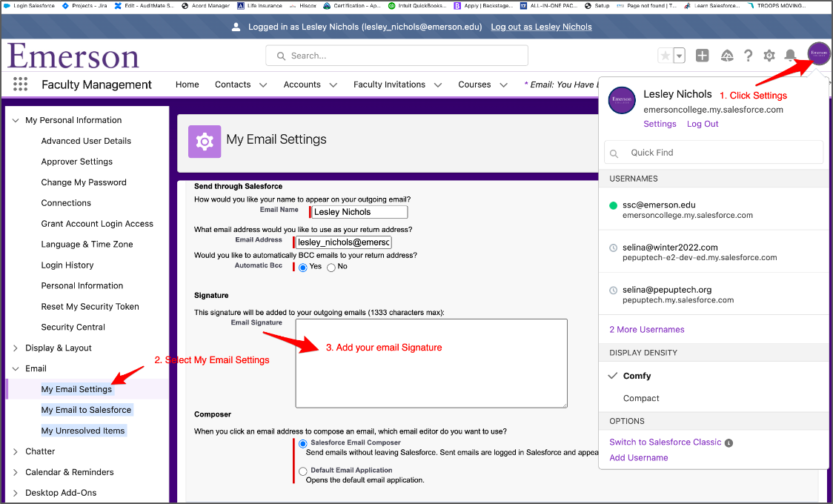Select the Comfy display density
Image resolution: width=833 pixels, height=504 pixels.
pos(637,376)
